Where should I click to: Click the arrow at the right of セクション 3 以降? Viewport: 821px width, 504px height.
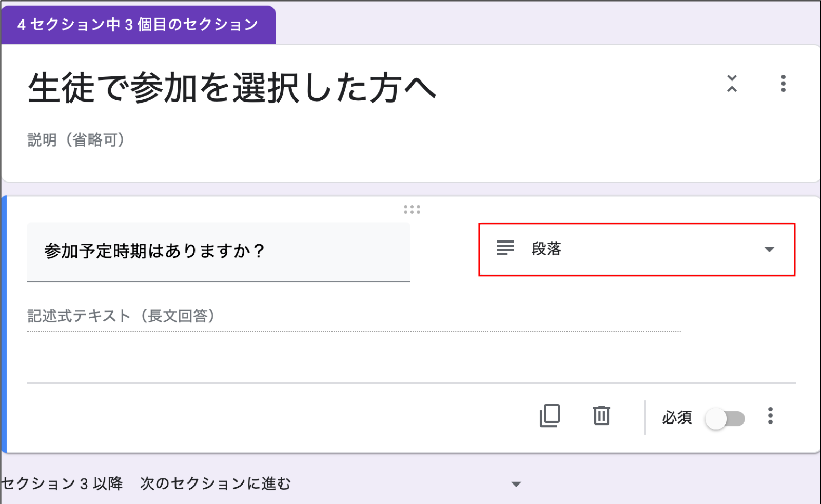(516, 484)
